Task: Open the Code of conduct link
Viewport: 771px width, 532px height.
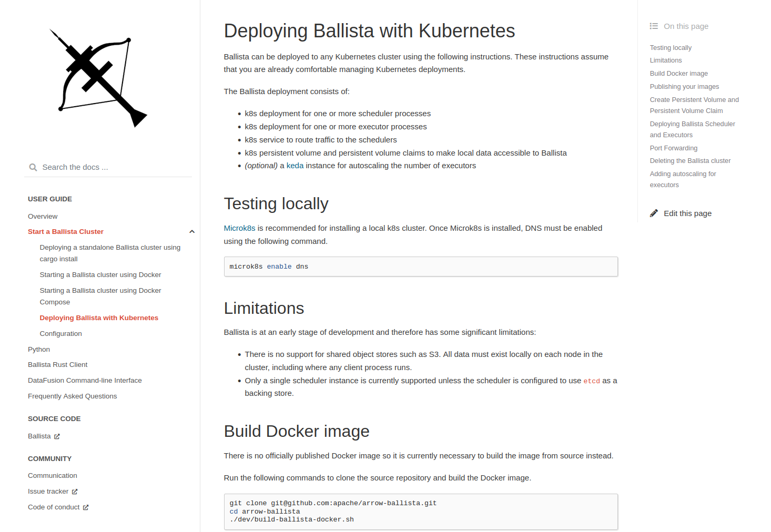Action: [54, 507]
